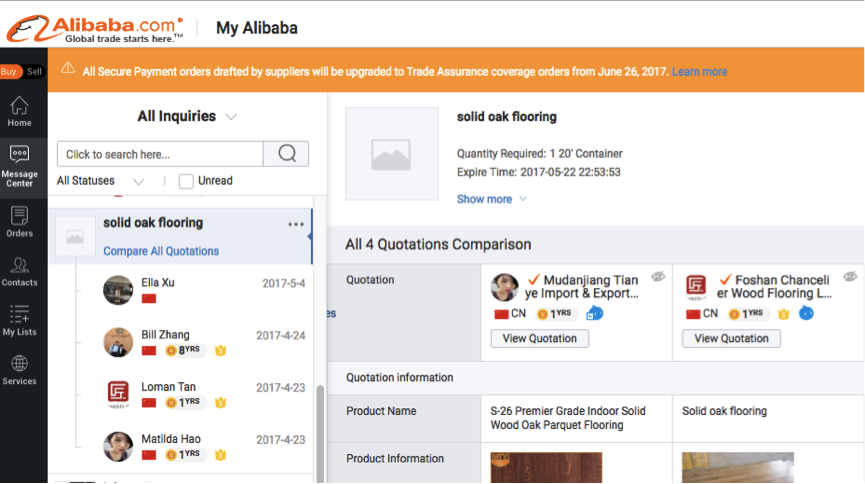Click the small inquiry thumbnail in list
Screen dimensions: 865x484
[x=75, y=237]
